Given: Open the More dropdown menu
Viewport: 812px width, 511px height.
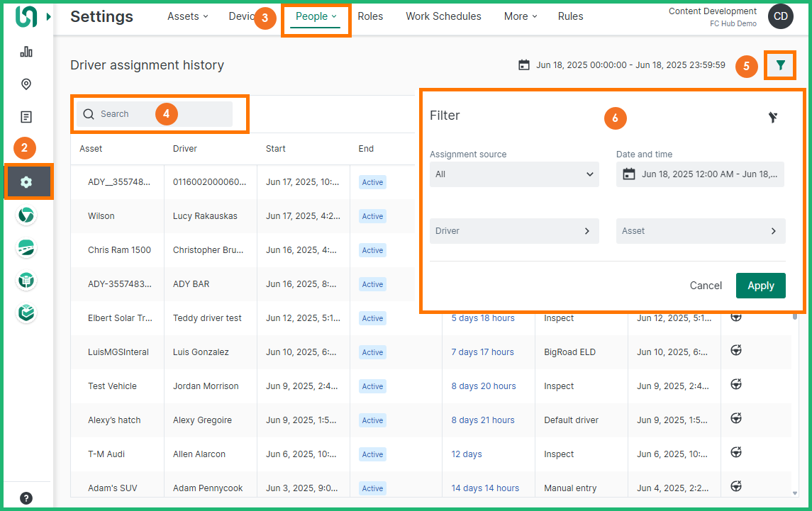Looking at the screenshot, I should 520,16.
